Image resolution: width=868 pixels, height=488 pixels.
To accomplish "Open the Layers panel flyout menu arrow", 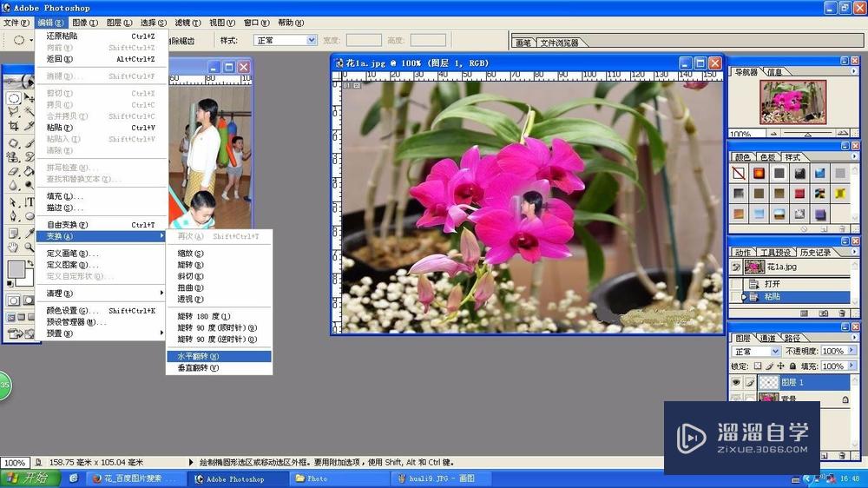I will pos(853,337).
